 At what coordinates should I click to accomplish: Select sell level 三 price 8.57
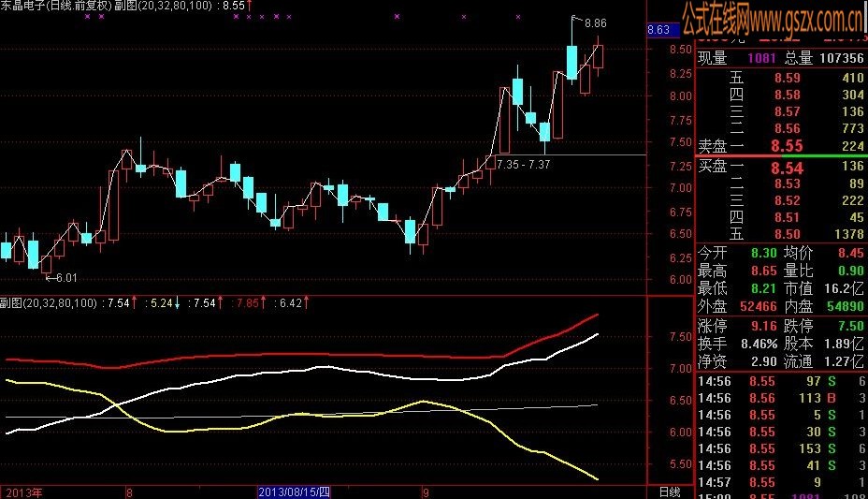(788, 111)
